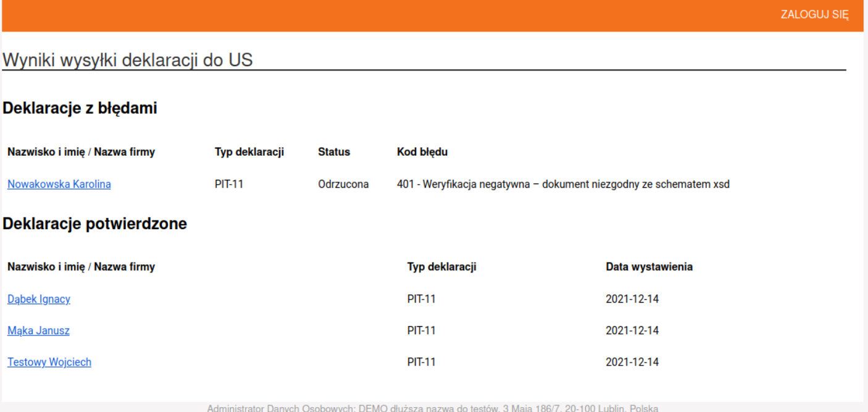Viewport: 868px width, 412px height.
Task: Click the date in the Mąka Janusz row
Action: click(632, 331)
